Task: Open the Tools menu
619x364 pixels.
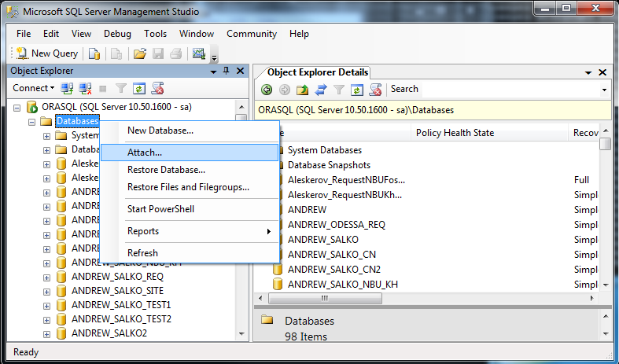Action: 155,34
